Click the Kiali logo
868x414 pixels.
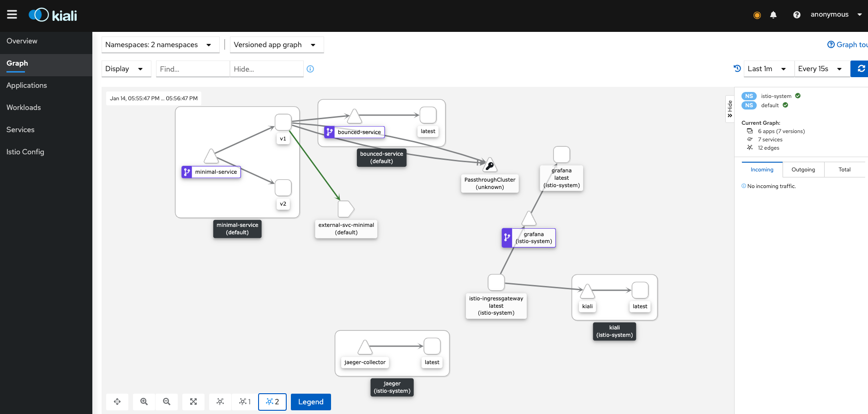[x=53, y=15]
